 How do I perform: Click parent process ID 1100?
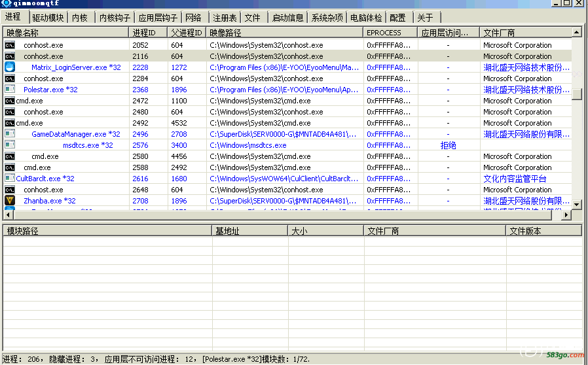coord(179,101)
